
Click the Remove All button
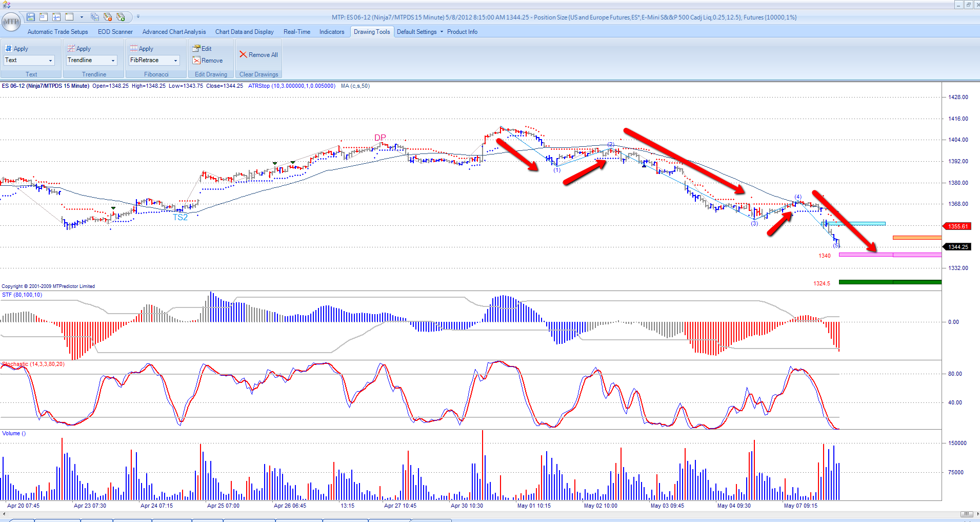click(x=259, y=55)
